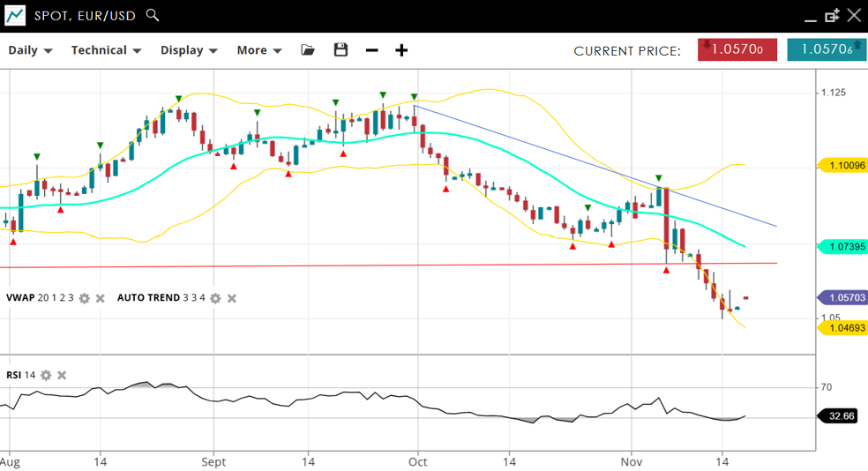The image size is (868, 471).
Task: Remove the AUTO TREND indicator
Action: click(232, 298)
